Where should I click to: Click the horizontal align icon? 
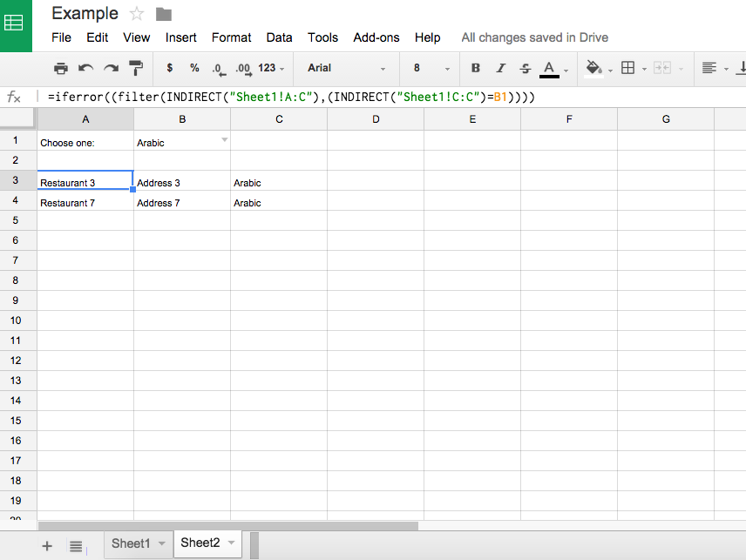[x=709, y=68]
